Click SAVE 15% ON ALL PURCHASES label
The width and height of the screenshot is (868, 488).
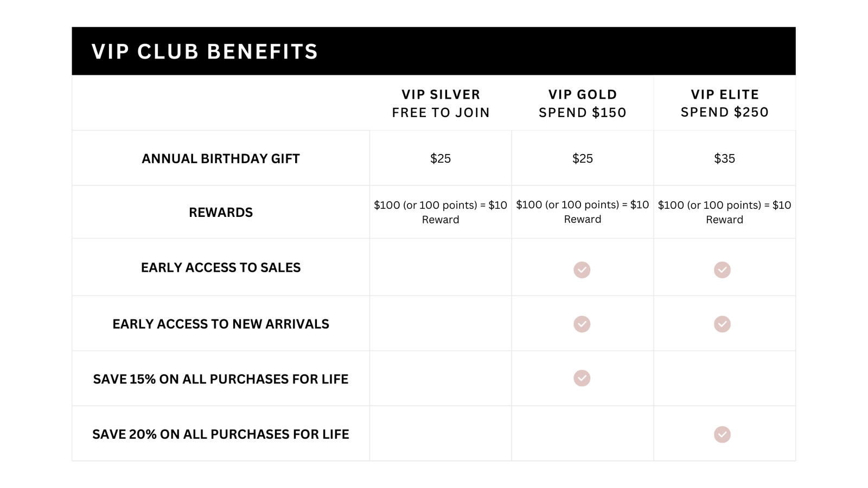221,379
